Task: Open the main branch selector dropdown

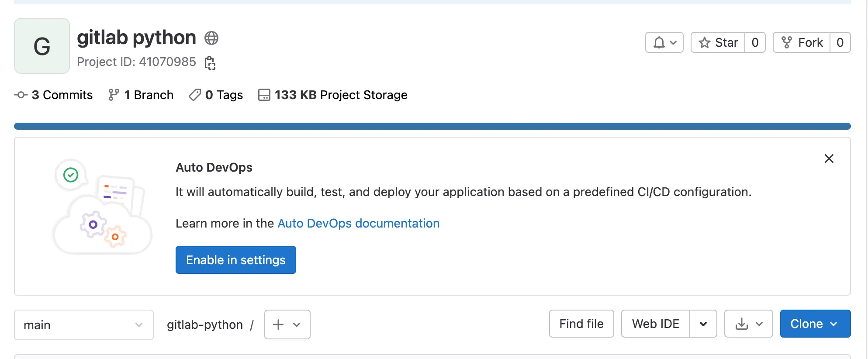Action: pos(84,325)
